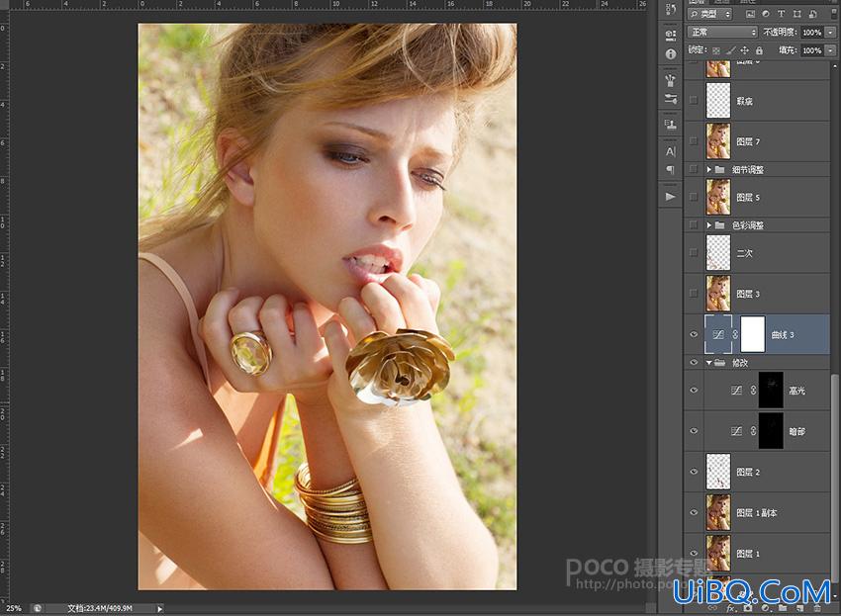Show the 二次 layer
Viewport: 841px width, 616px height.
click(694, 252)
